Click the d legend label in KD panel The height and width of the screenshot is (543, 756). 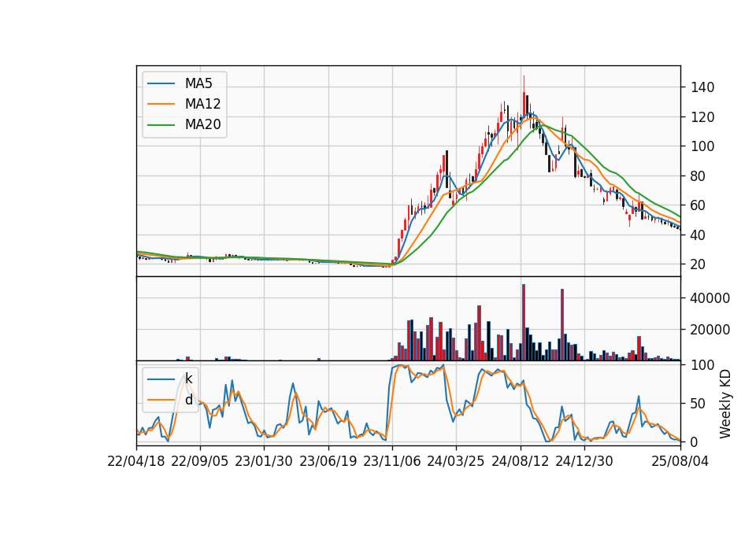click(x=188, y=400)
